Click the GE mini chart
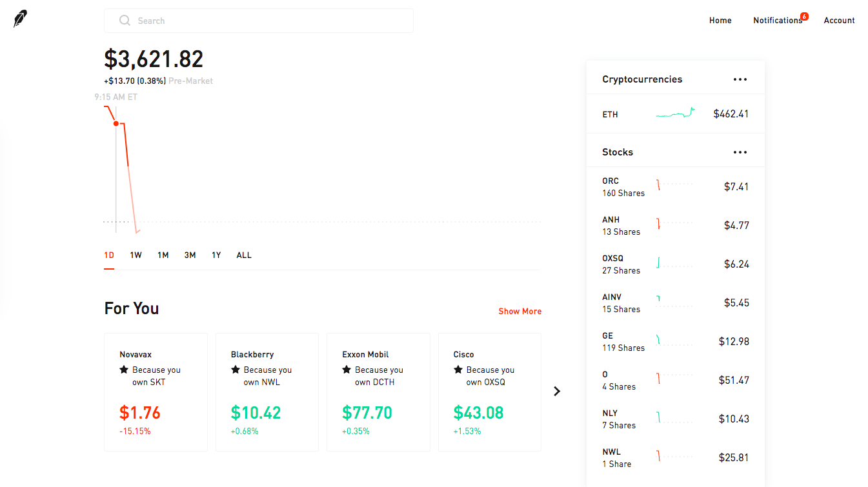Image resolution: width=868 pixels, height=487 pixels. tap(674, 341)
